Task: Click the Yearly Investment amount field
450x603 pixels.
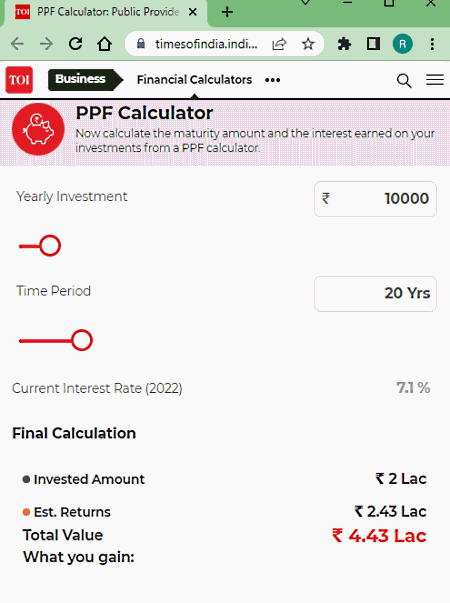Action: click(x=375, y=199)
